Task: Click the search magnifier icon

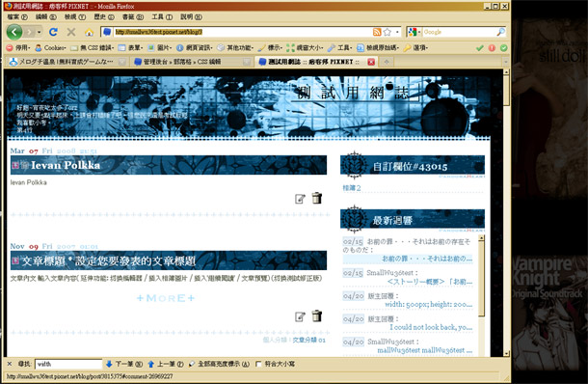Action: pos(501,32)
